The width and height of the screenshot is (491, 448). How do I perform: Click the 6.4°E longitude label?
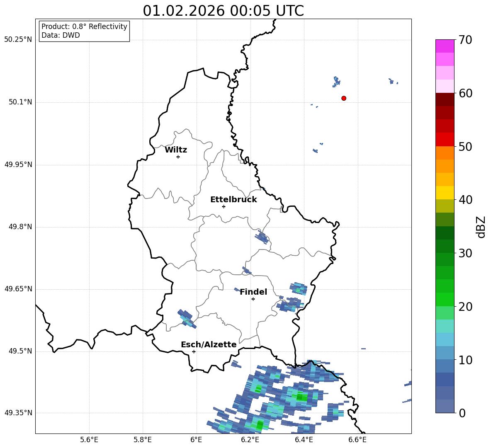coord(304,440)
